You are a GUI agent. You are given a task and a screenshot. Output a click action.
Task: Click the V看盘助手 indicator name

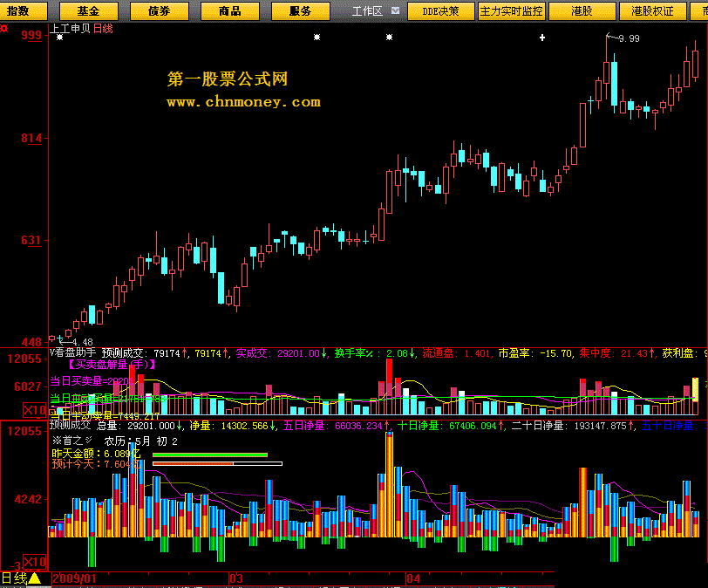click(x=72, y=352)
